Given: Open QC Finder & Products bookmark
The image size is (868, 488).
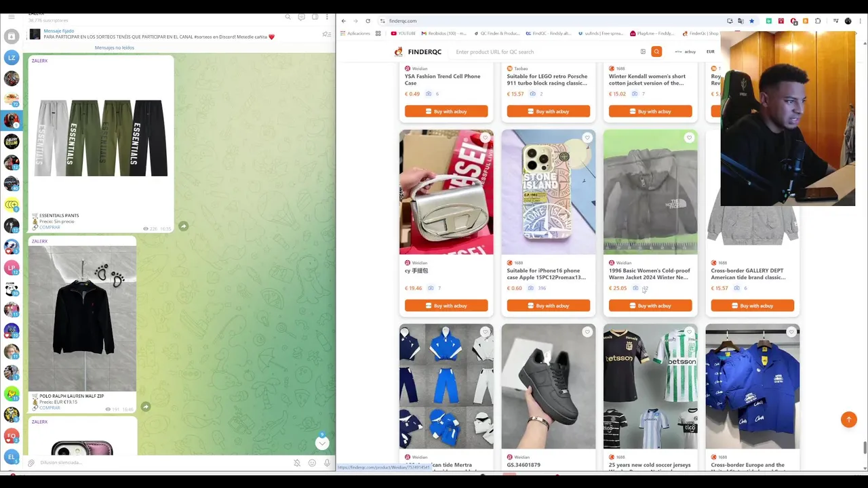Looking at the screenshot, I should (497, 33).
